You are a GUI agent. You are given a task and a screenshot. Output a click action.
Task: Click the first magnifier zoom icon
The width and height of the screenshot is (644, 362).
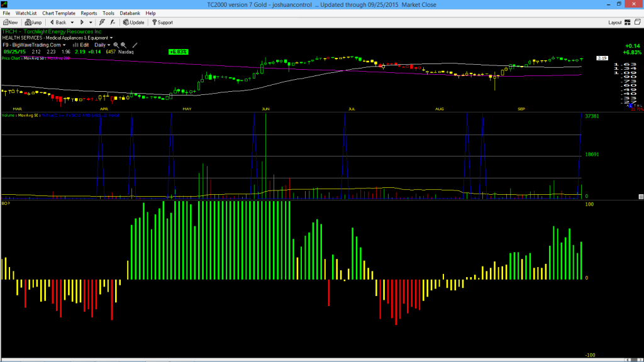click(116, 45)
